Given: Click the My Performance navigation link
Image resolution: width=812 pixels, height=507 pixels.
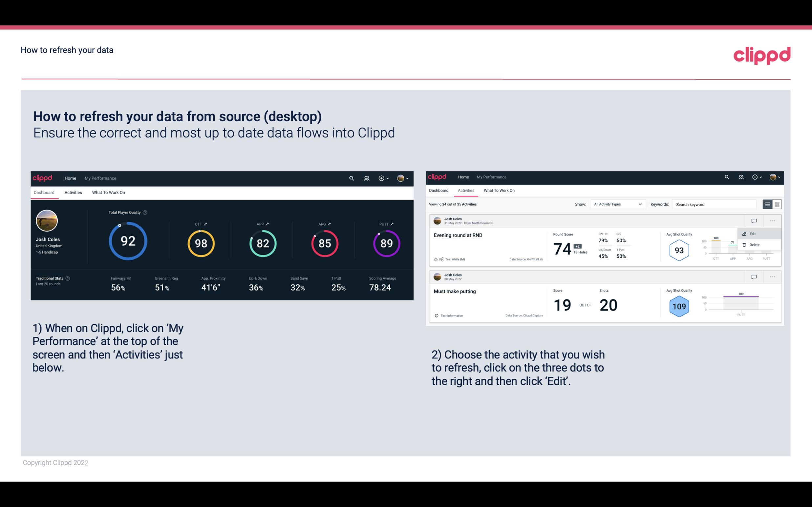Looking at the screenshot, I should [x=100, y=178].
